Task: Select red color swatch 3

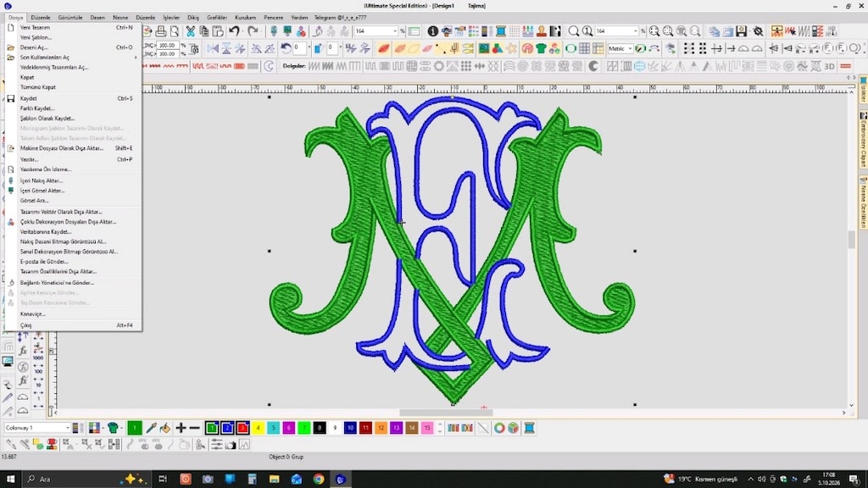Action: [242, 428]
